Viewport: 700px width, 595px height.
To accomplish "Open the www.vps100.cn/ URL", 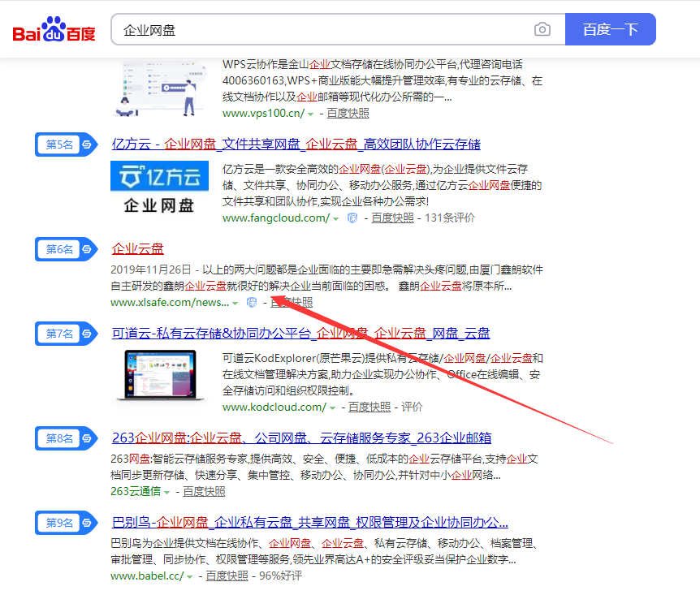I will [263, 114].
